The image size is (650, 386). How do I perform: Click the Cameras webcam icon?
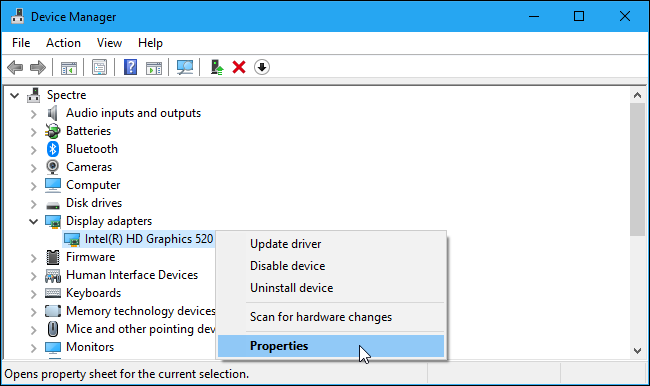click(x=53, y=167)
